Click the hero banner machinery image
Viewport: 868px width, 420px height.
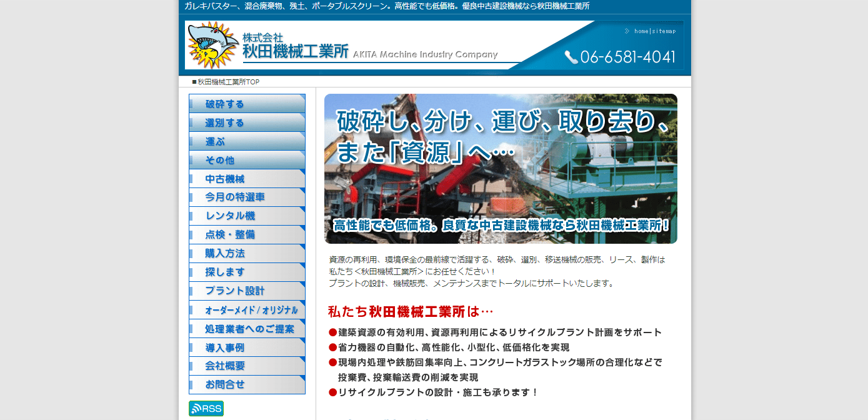tap(501, 169)
